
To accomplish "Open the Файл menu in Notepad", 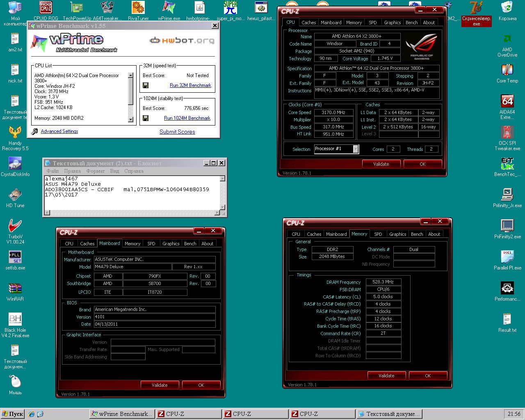I will coord(52,171).
